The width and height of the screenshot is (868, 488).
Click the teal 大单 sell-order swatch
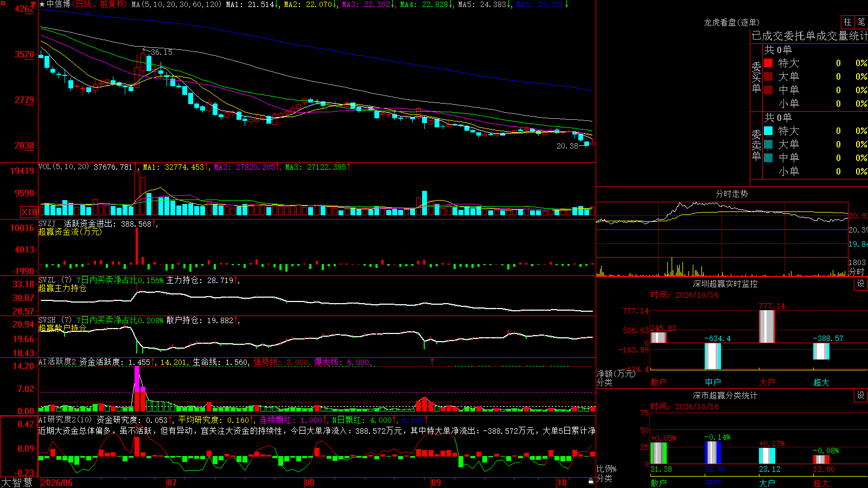[x=768, y=144]
